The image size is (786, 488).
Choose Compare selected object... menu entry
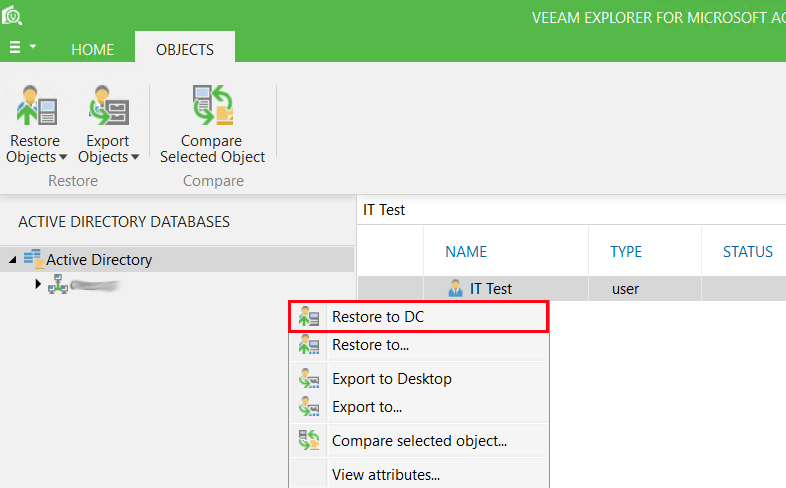(x=419, y=441)
